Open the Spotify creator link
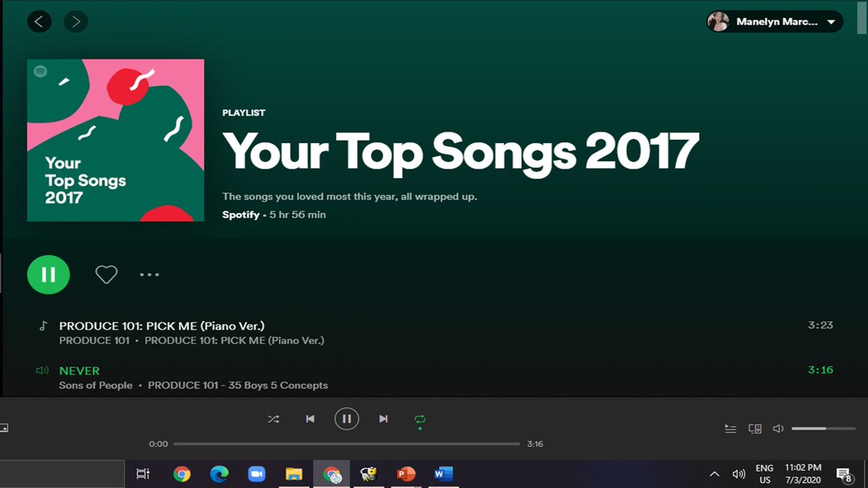The image size is (868, 488). click(241, 215)
